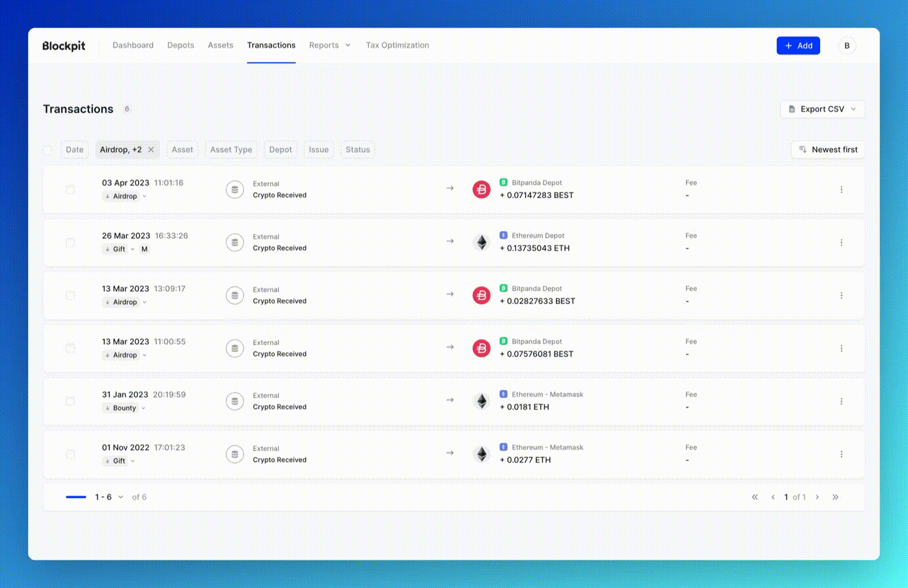The image size is (908, 588).
Task: Expand Airdrop label dropdown on 03 Apr row
Action: point(145,196)
